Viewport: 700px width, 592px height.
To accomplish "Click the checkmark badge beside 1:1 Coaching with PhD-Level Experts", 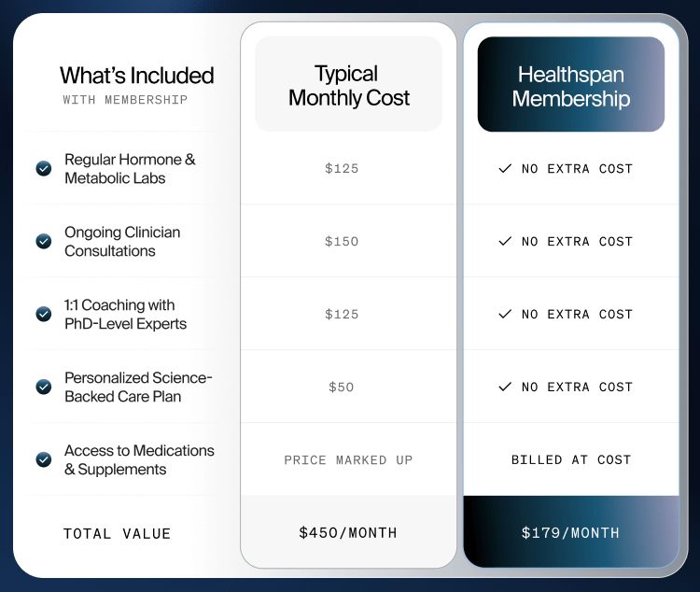I will pyautogui.click(x=44, y=315).
